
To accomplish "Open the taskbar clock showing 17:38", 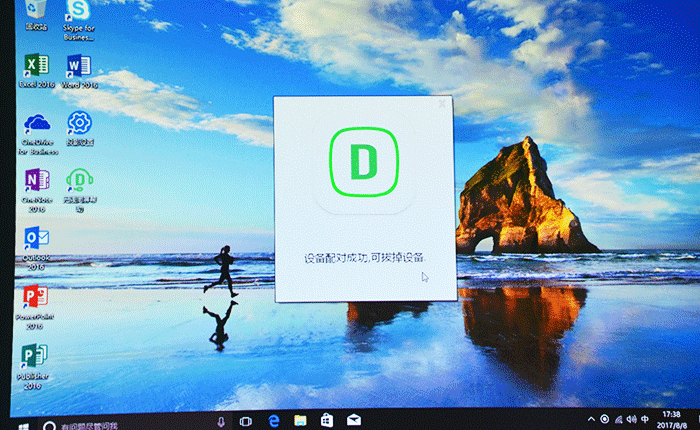I will [x=673, y=417].
